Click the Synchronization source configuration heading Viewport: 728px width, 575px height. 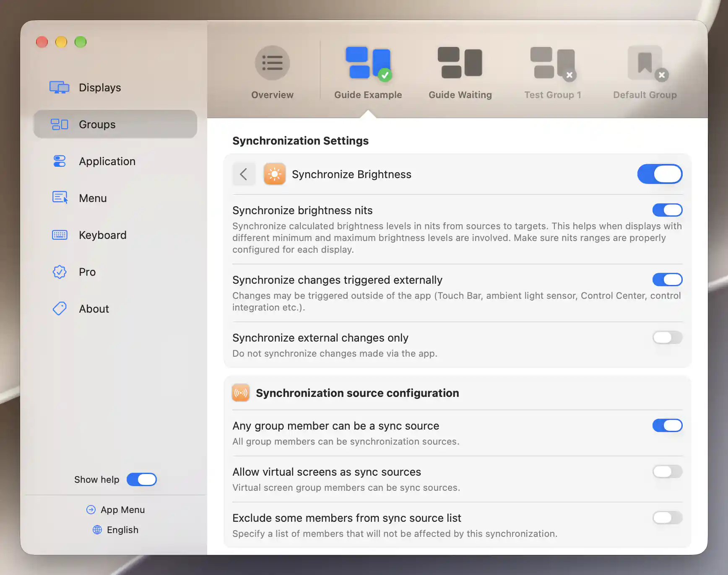point(357,393)
